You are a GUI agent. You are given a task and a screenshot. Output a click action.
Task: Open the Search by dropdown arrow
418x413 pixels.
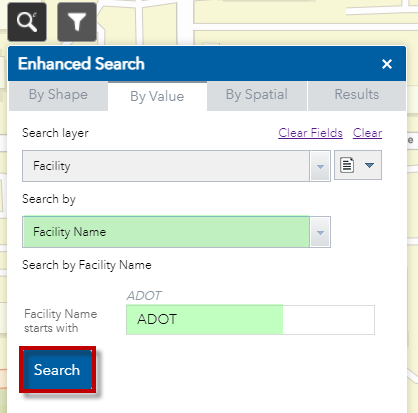tap(320, 232)
